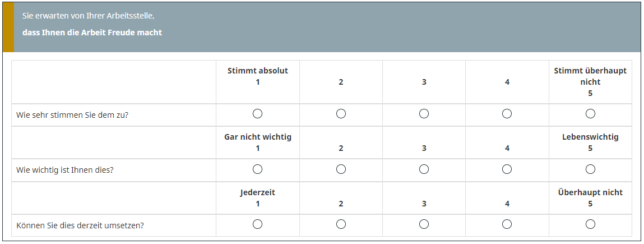Mark 'Lebenswichtig 5' for importance question

(590, 169)
